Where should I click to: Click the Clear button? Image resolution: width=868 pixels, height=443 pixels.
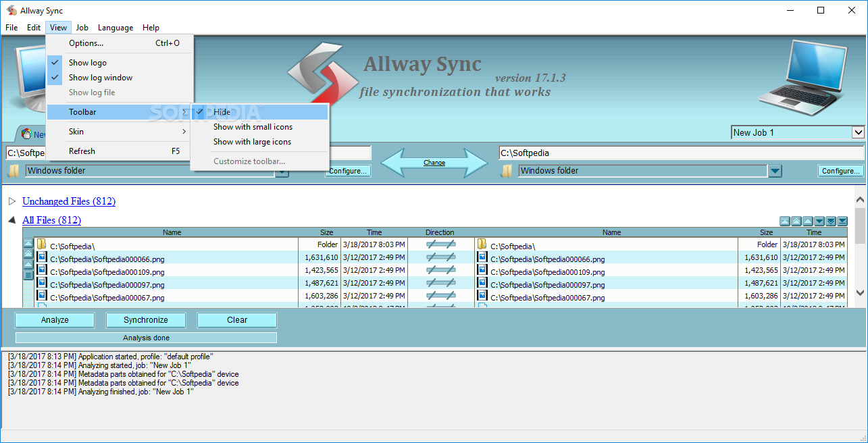tap(237, 320)
